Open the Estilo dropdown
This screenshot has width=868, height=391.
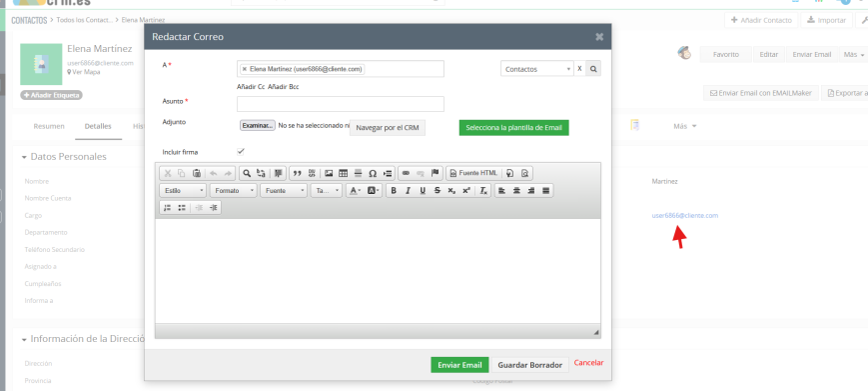(x=183, y=191)
